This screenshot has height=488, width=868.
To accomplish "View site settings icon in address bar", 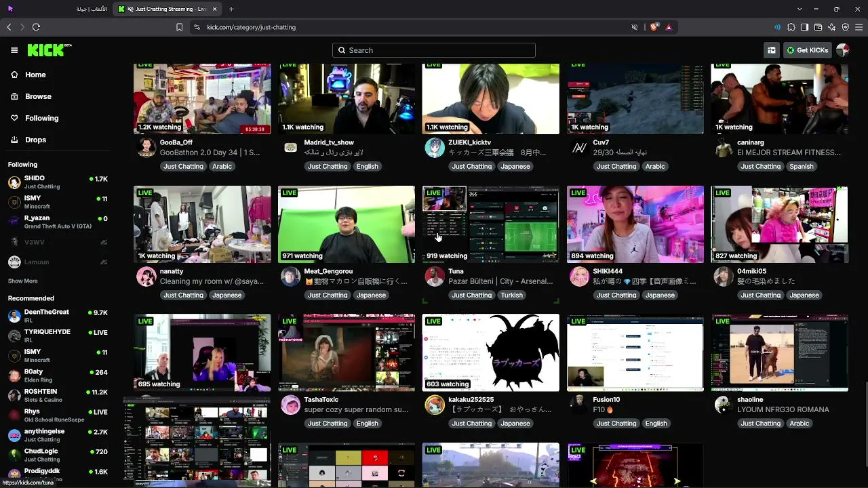I will pyautogui.click(x=197, y=27).
